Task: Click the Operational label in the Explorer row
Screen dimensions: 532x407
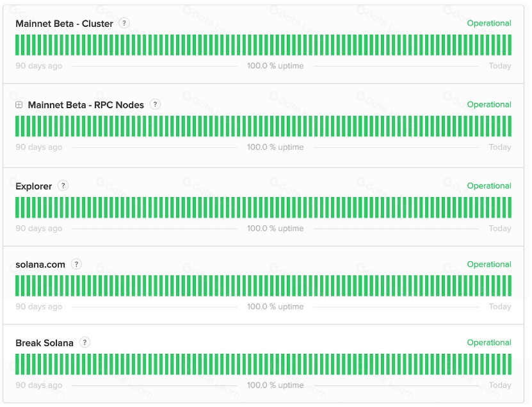Action: coord(489,186)
